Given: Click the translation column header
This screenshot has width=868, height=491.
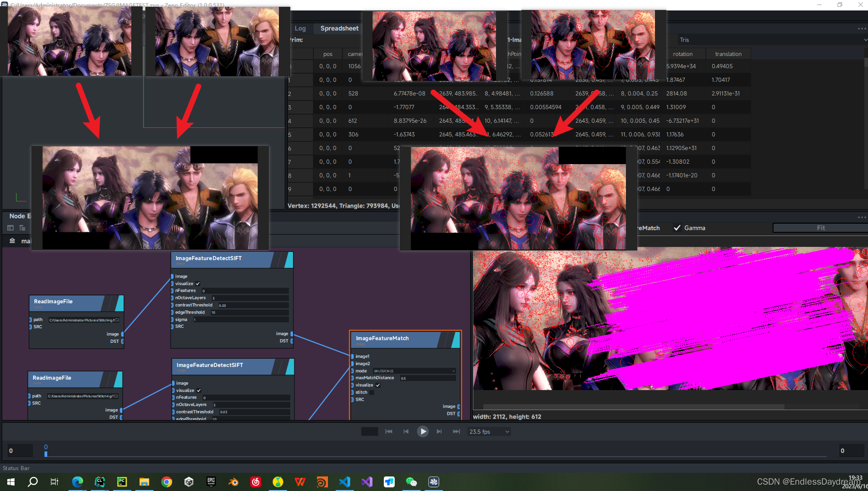Looking at the screenshot, I should click(728, 54).
